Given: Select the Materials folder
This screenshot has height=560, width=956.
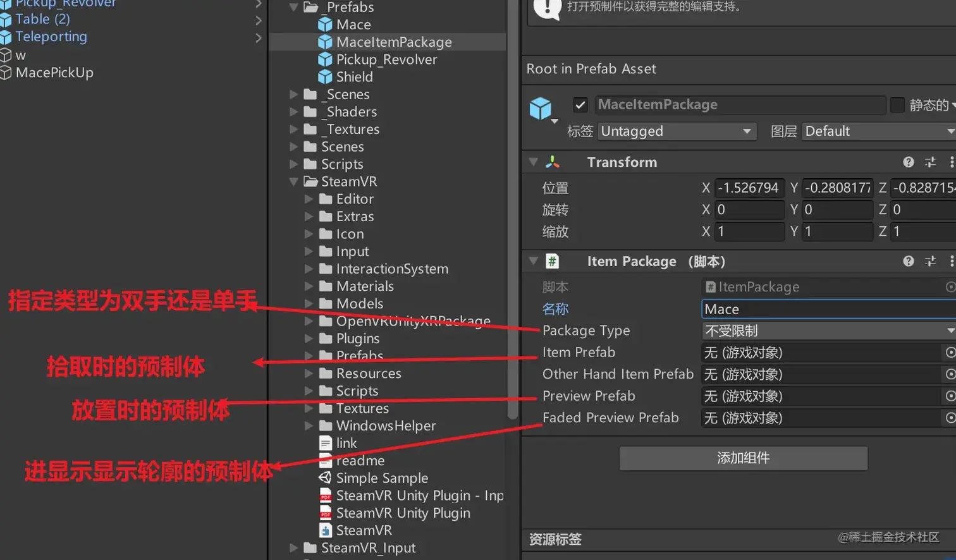Looking at the screenshot, I should coord(365,286).
